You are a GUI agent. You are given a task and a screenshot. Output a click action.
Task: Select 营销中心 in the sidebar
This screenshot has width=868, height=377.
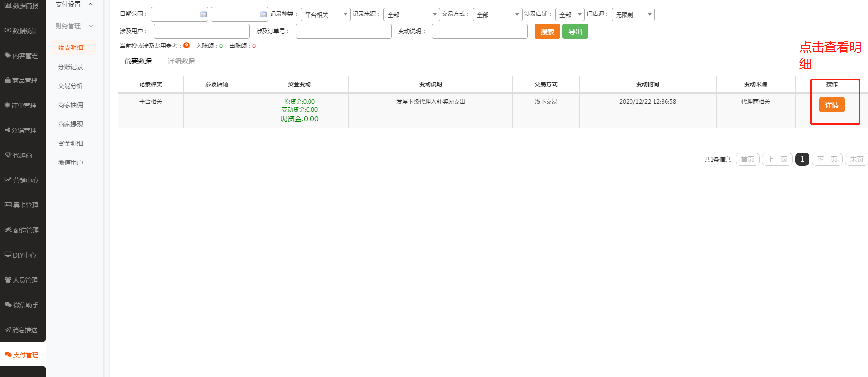(23, 180)
